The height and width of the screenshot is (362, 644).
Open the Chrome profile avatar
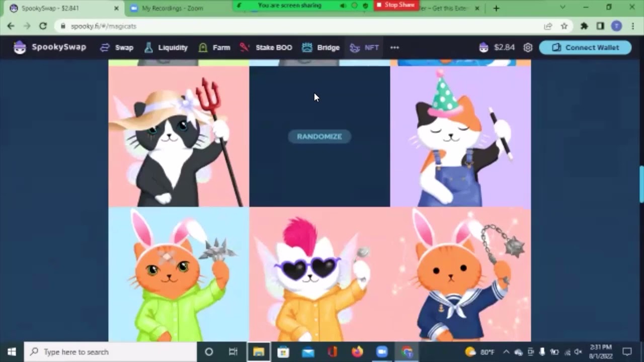616,26
